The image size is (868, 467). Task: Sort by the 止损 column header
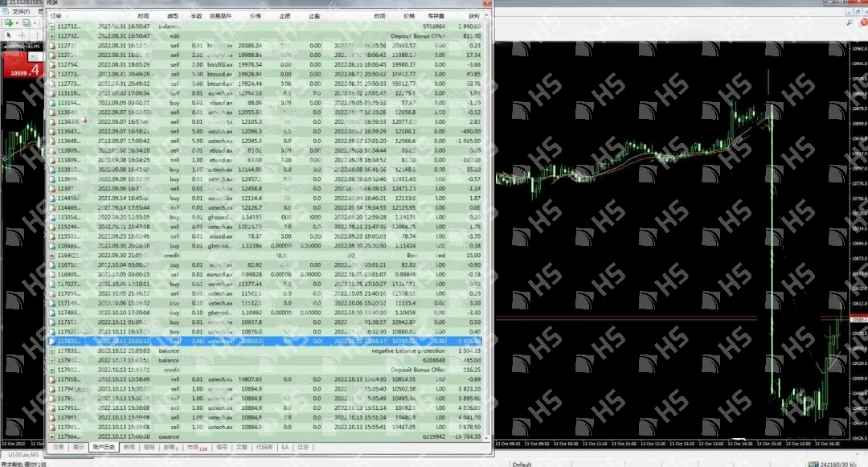[285, 16]
